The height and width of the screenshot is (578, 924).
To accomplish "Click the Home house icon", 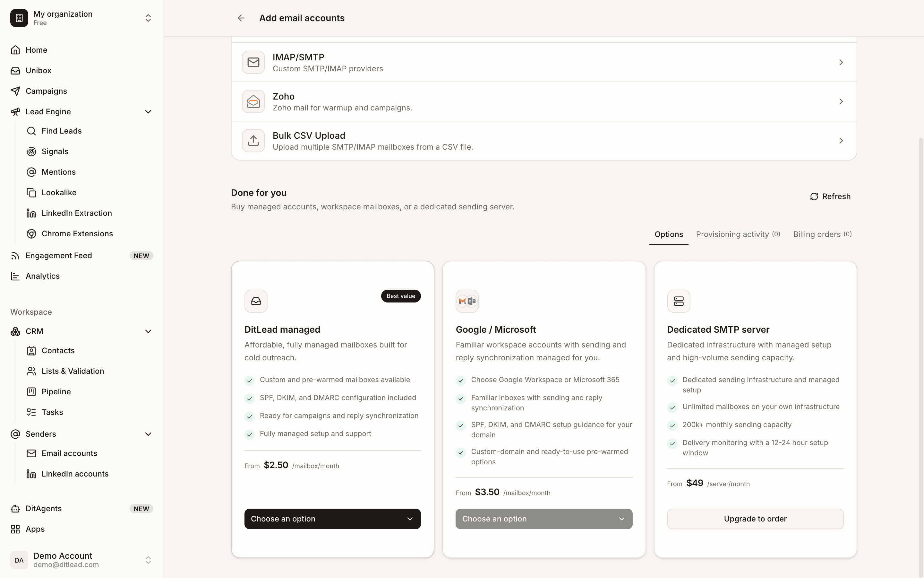I will click(15, 50).
